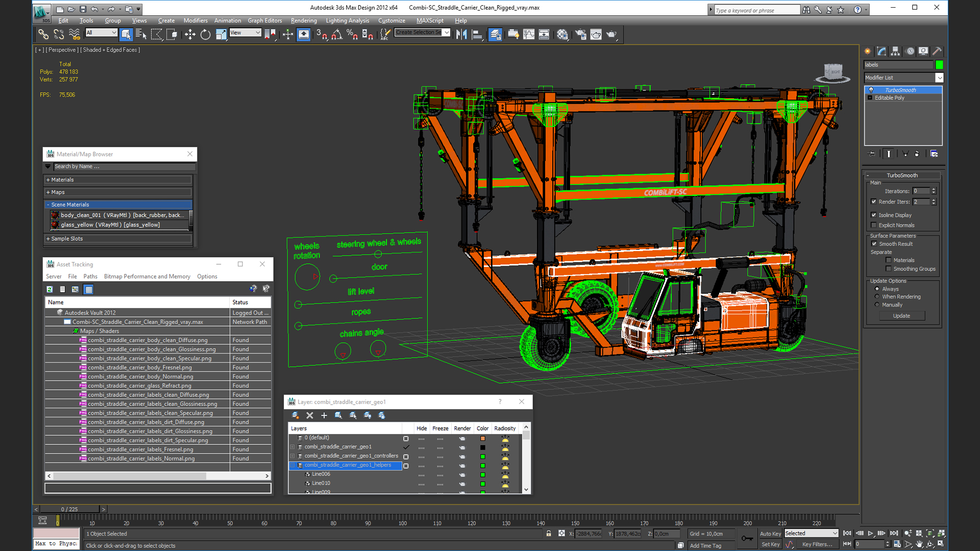Open the Curve Editor icon
The image size is (980, 551).
coord(529,34)
